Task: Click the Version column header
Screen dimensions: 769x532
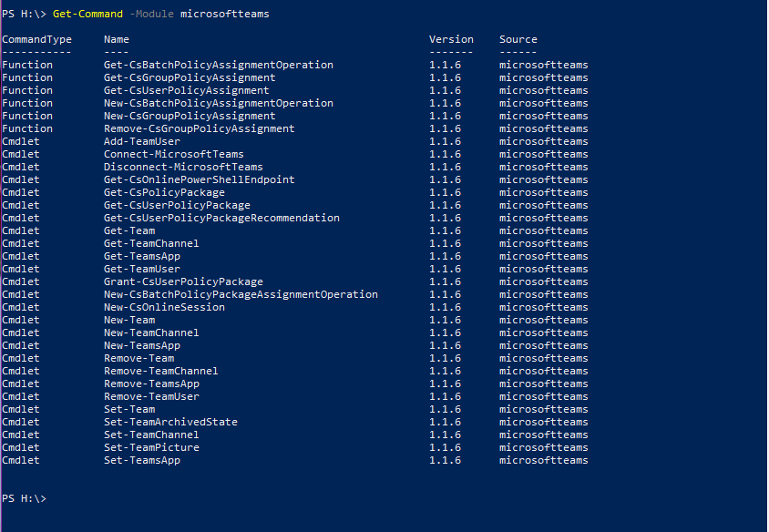Action: (x=451, y=39)
